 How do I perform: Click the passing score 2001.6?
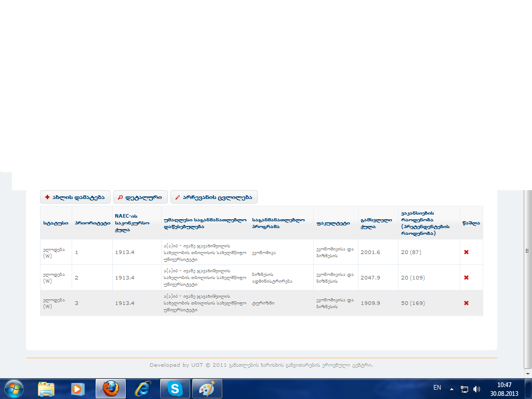click(370, 252)
